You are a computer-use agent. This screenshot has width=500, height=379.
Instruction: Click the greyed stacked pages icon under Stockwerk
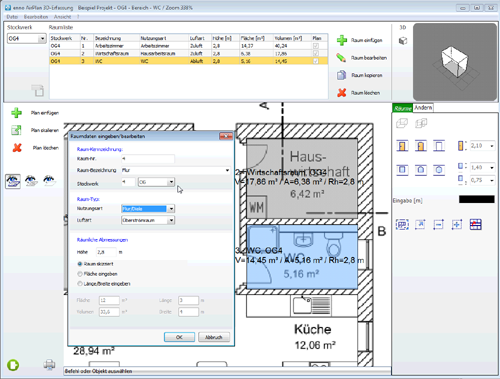(x=38, y=90)
